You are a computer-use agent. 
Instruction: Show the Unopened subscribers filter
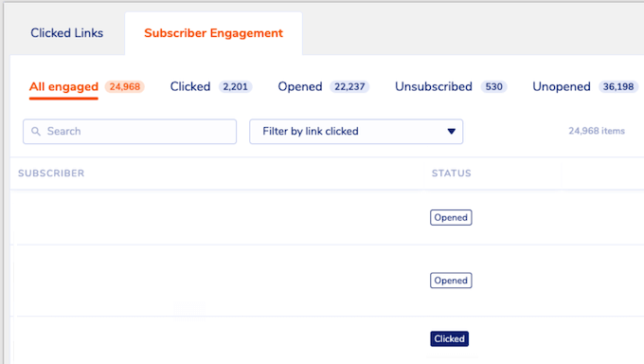pyautogui.click(x=561, y=87)
